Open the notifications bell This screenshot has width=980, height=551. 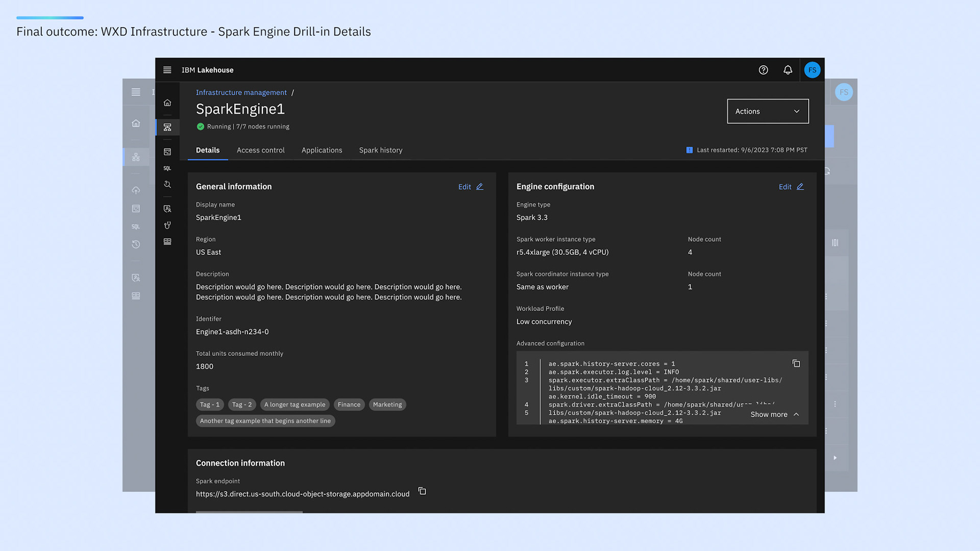click(788, 70)
